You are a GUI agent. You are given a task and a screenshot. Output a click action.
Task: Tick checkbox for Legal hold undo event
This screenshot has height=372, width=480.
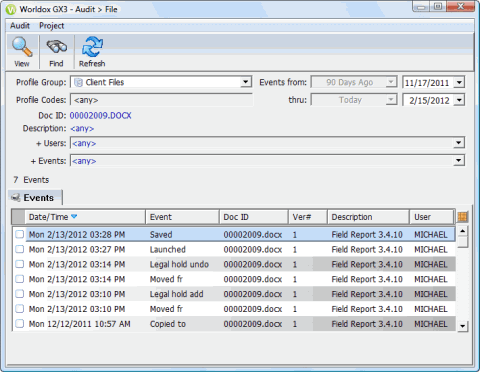(20, 264)
